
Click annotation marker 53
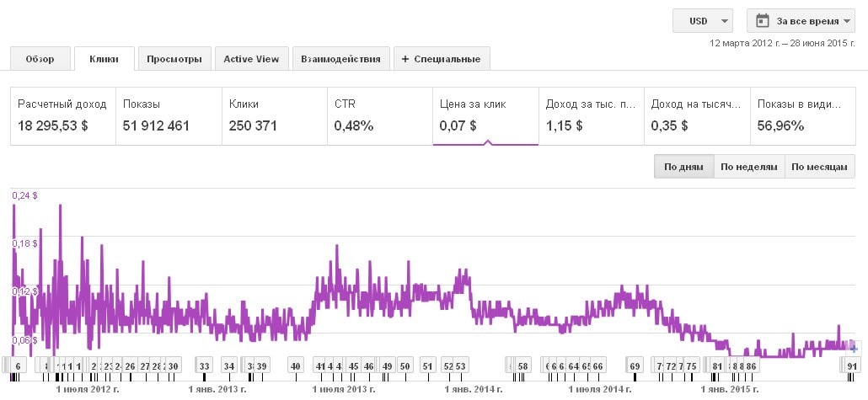pyautogui.click(x=461, y=365)
